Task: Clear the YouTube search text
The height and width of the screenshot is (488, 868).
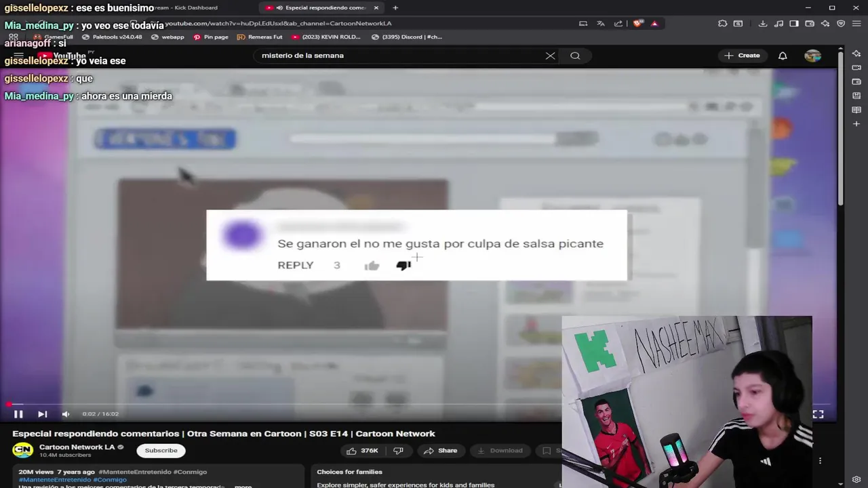Action: 550,56
